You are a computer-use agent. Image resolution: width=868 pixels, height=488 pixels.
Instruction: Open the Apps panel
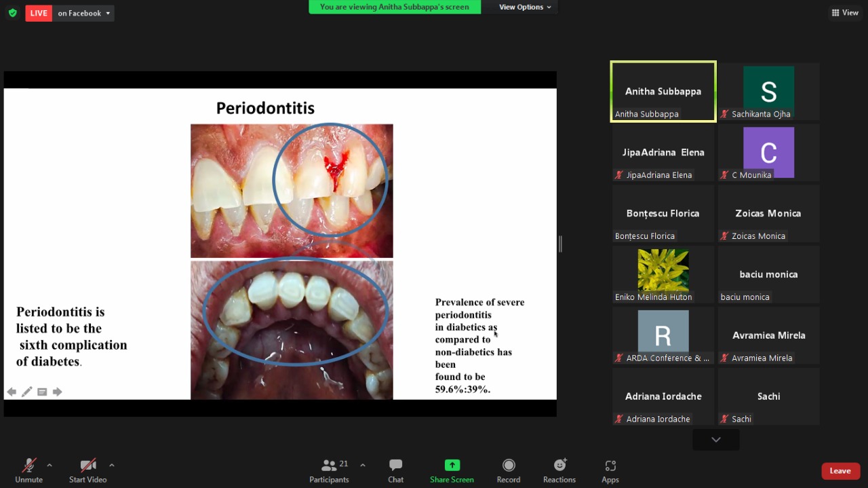pos(610,470)
